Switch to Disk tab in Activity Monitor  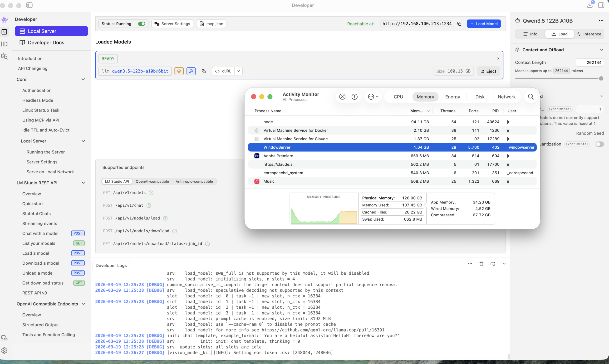pyautogui.click(x=480, y=97)
